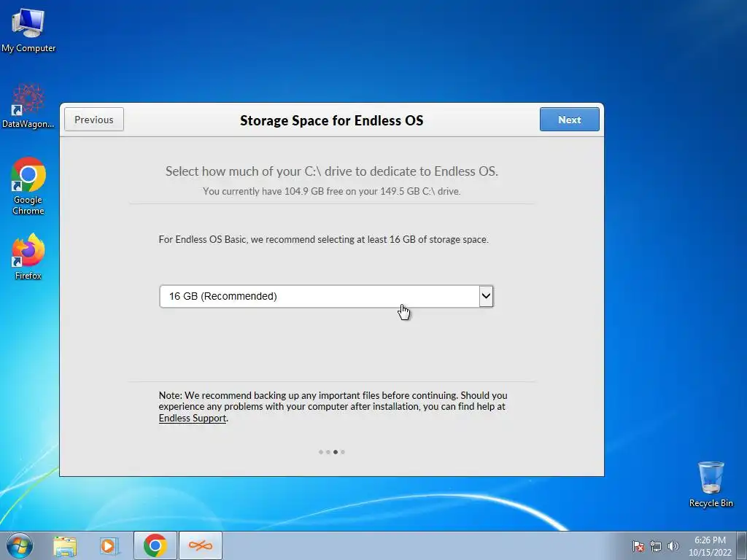
Task: Open My Computer desktop icon
Action: point(28,29)
